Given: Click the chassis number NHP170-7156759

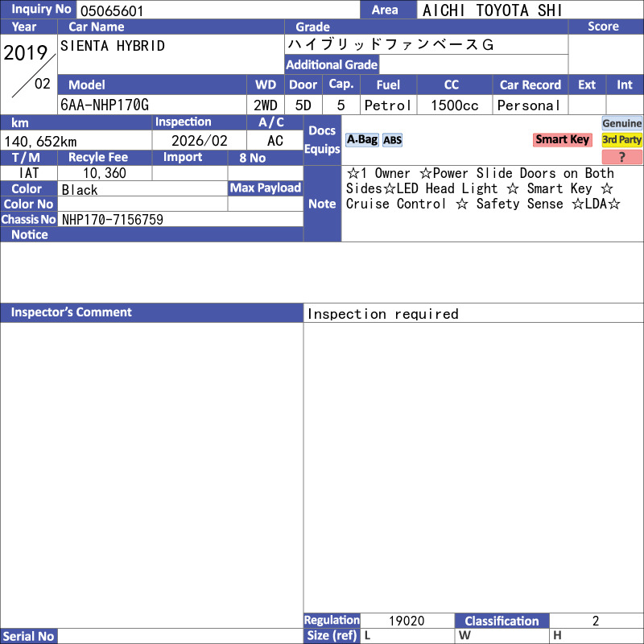Looking at the screenshot, I should (113, 220).
